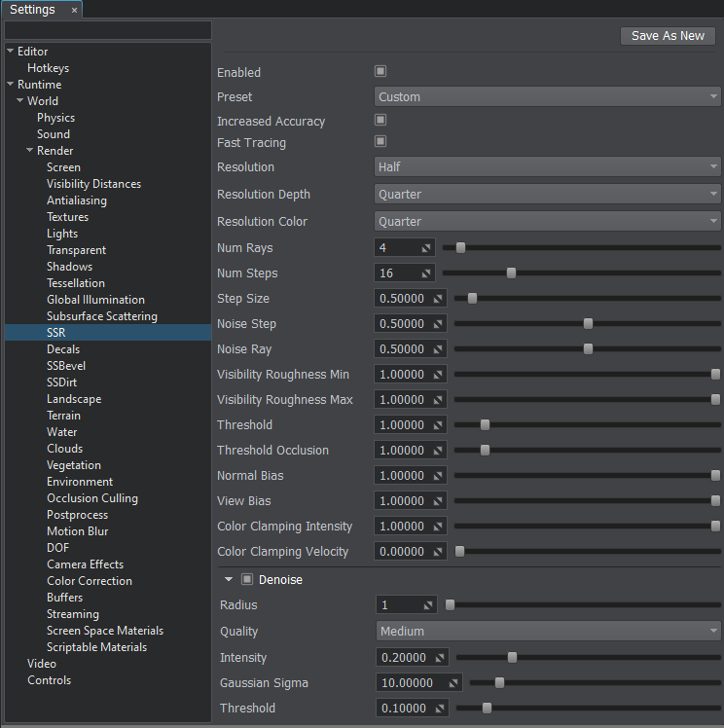Open Decals settings
This screenshot has width=724, height=728.
pyautogui.click(x=63, y=349)
